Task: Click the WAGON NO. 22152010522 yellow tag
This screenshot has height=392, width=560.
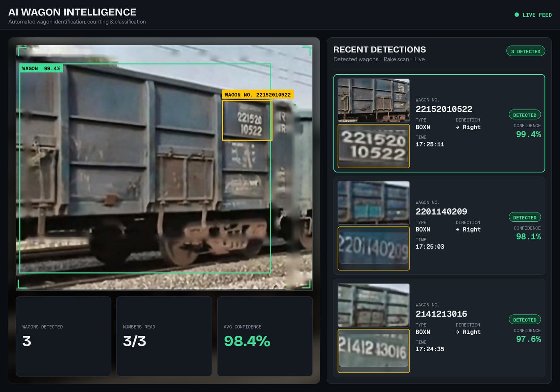Action: click(x=258, y=95)
